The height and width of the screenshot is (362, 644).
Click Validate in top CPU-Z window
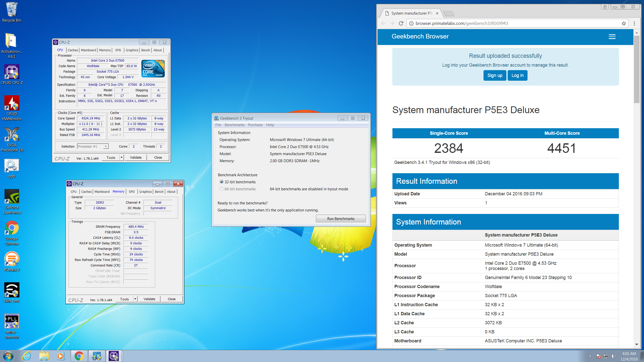(136, 158)
